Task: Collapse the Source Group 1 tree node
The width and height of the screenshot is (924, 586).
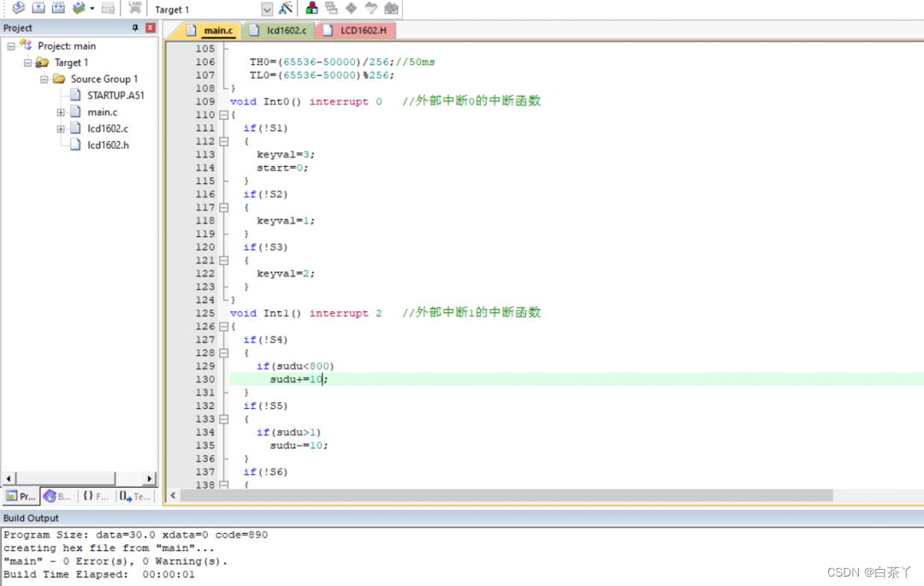Action: point(44,79)
